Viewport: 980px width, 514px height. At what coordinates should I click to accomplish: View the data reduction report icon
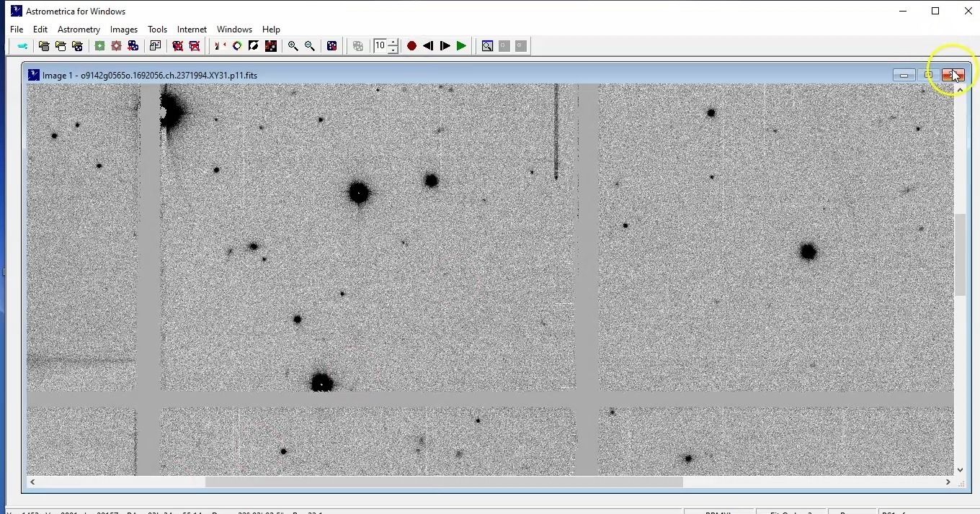coord(155,46)
